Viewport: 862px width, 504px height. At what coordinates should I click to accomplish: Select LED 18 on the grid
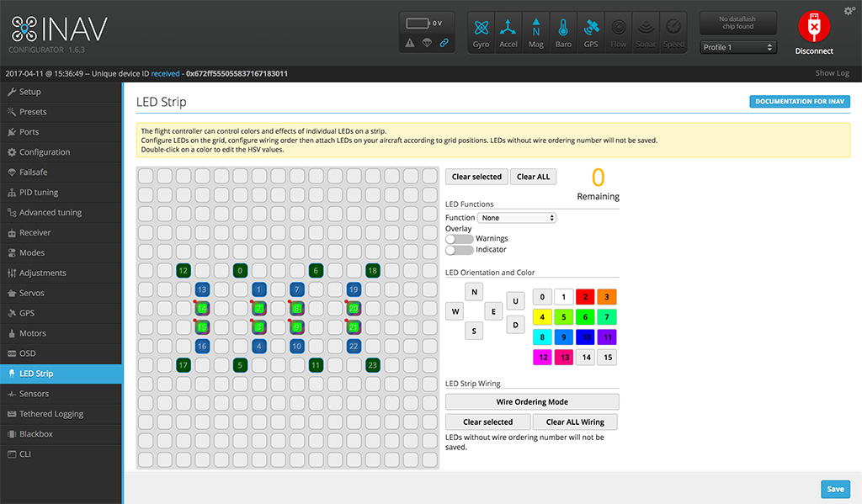(373, 270)
